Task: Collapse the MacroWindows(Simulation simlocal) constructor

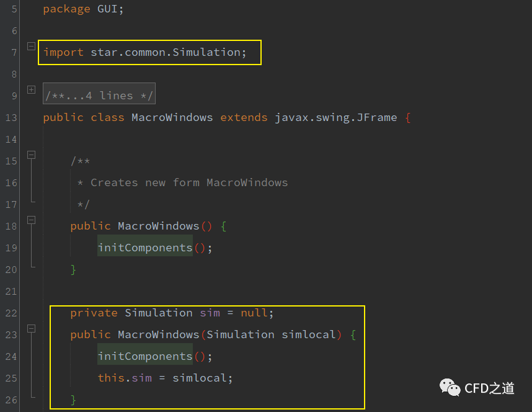Action: (31, 328)
